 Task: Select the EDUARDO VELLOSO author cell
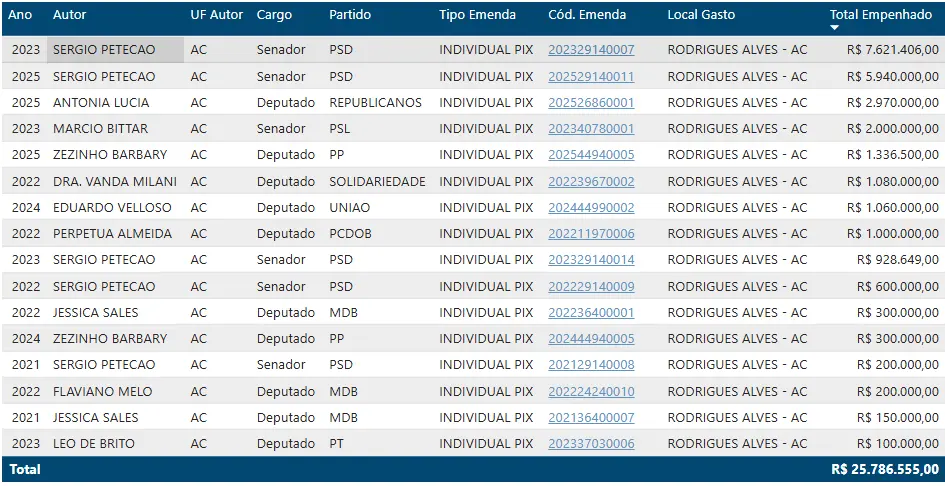pyautogui.click(x=112, y=207)
